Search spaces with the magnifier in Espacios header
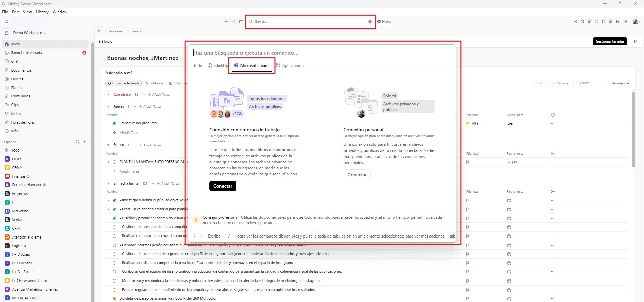The image size is (644, 302). point(78,142)
